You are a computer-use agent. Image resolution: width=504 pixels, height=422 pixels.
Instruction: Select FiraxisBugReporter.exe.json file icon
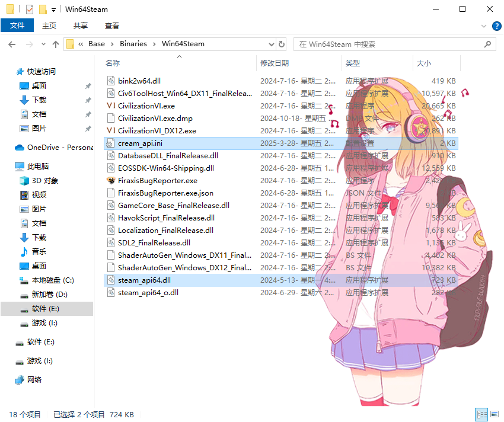pos(110,193)
